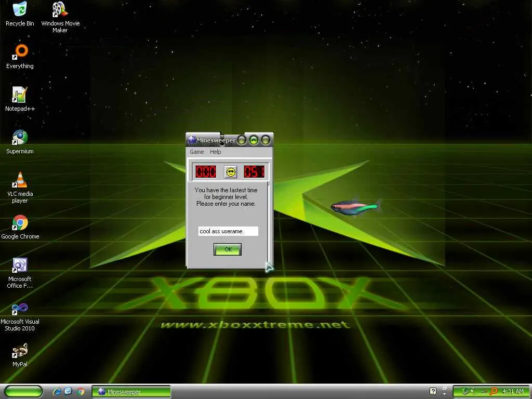Confirm the name with the OK button
The height and width of the screenshot is (399, 532).
click(x=228, y=249)
